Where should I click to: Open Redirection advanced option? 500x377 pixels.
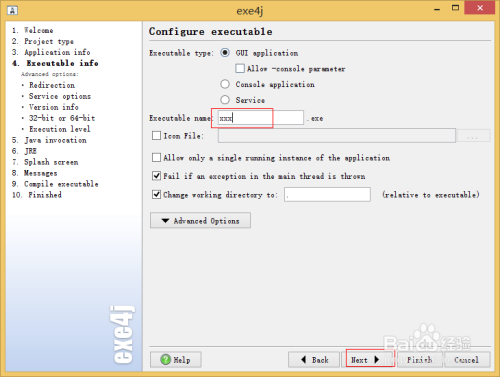[52, 85]
